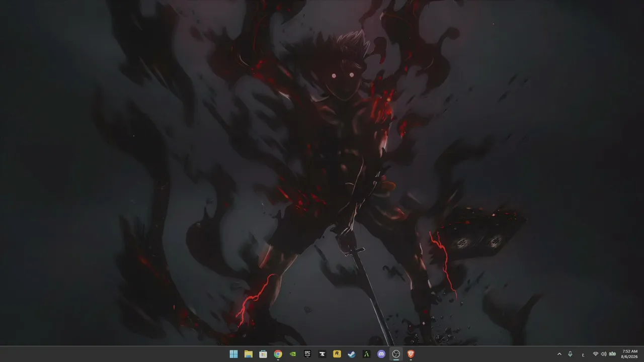Viewport: 644px width, 362px height.
Task: Click the speaker volume tray icon
Action: coord(604,354)
